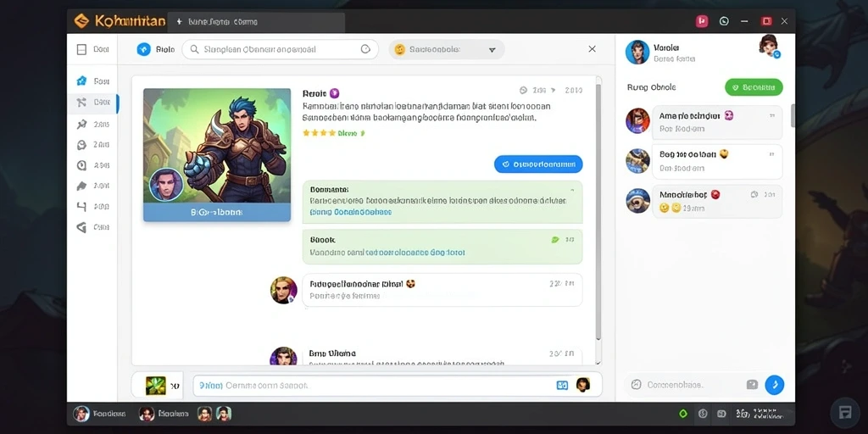Click the purple badge beside the hero title
Screen dimensions: 868x434
(334, 93)
